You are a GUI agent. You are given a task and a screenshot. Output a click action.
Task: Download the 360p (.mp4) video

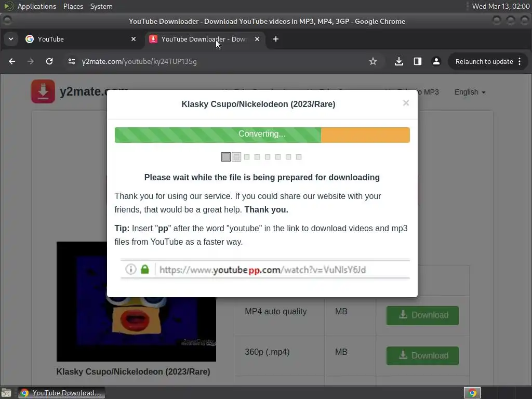click(x=422, y=355)
